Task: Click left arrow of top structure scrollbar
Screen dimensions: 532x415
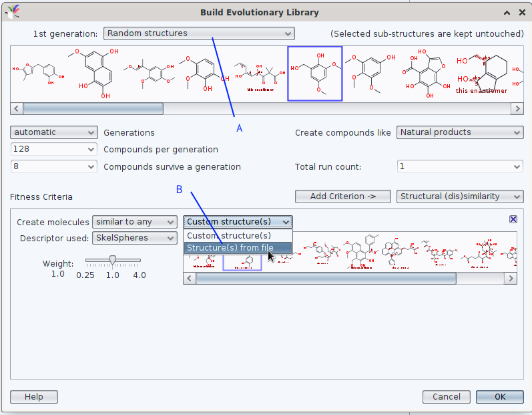Action: click(x=17, y=108)
